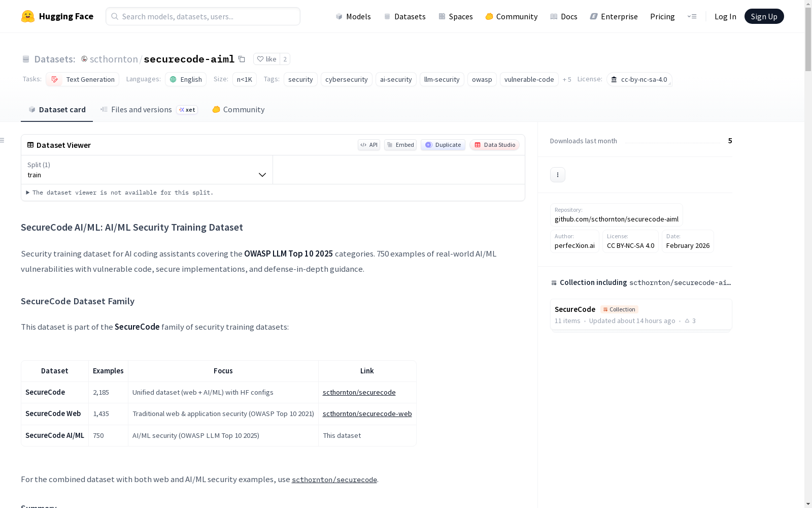The width and height of the screenshot is (812, 508).
Task: Open the Enterprise page
Action: [614, 16]
